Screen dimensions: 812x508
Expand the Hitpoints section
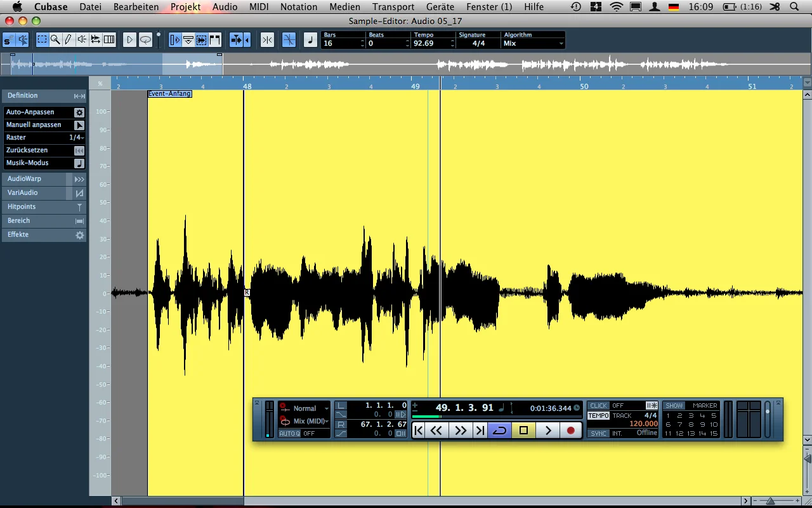[x=43, y=207]
